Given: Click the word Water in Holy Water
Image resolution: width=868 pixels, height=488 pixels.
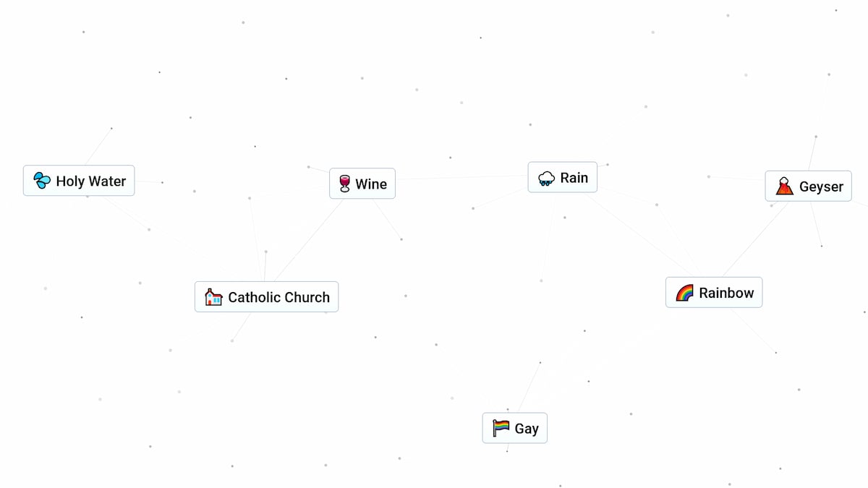Looking at the screenshot, I should [x=107, y=181].
